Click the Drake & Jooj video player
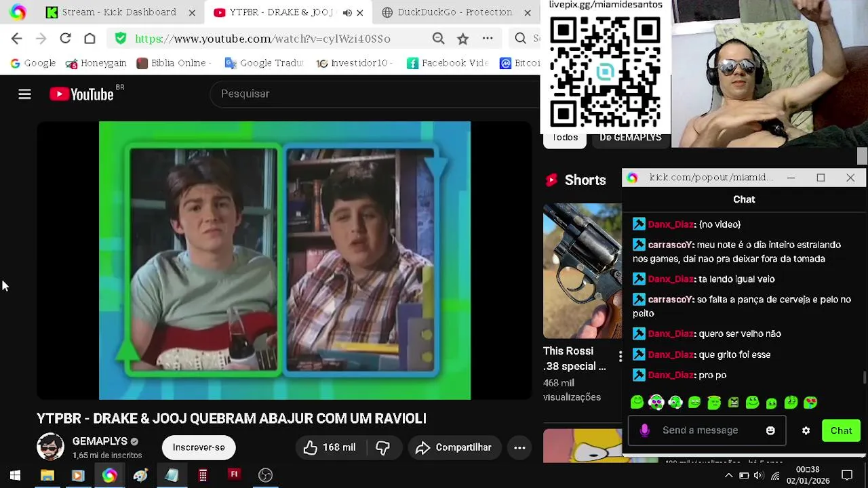868x488 pixels. coord(285,260)
